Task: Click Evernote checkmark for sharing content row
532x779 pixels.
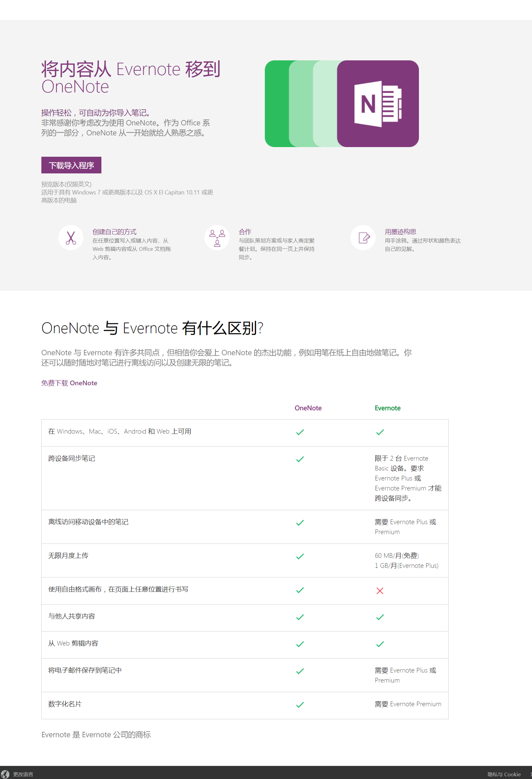Action: (380, 617)
